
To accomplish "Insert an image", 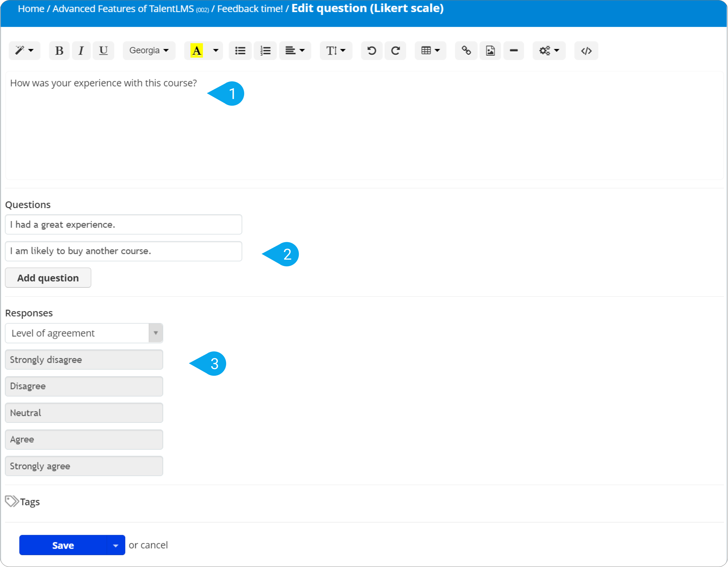I will 490,51.
